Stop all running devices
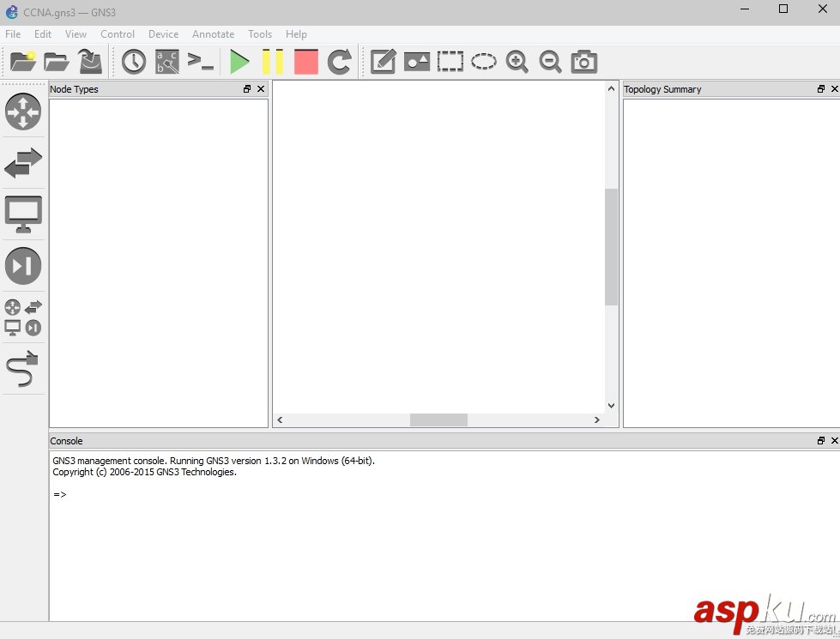 point(305,61)
